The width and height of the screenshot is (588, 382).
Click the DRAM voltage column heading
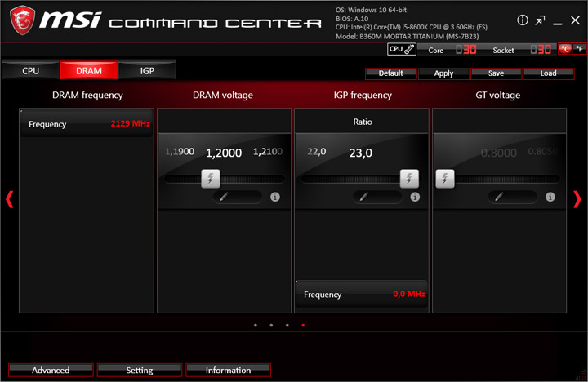coord(223,95)
